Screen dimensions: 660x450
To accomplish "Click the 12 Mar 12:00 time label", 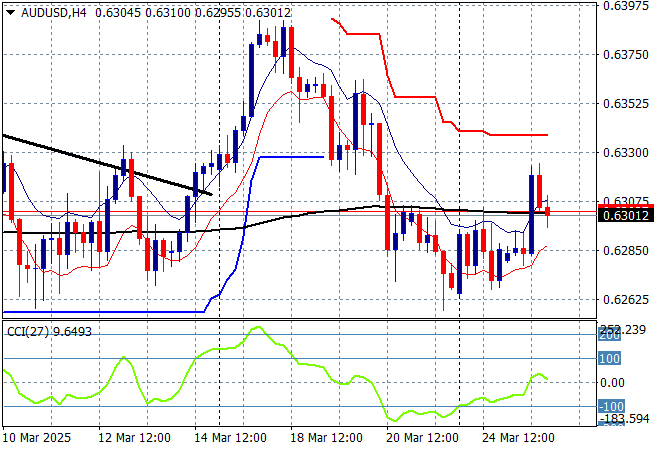I will pyautogui.click(x=134, y=438).
